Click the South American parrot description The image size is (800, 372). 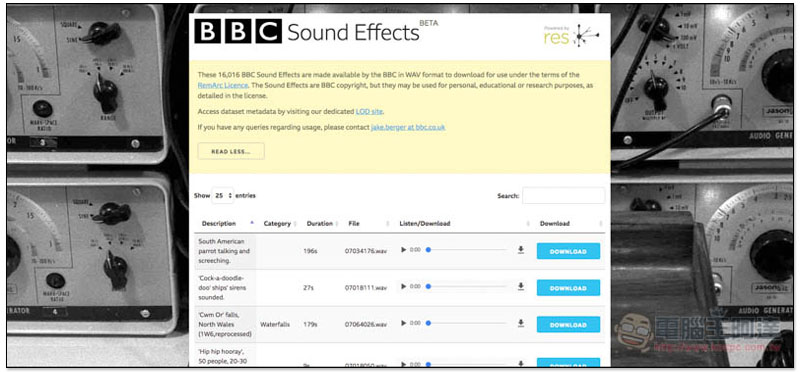223,251
